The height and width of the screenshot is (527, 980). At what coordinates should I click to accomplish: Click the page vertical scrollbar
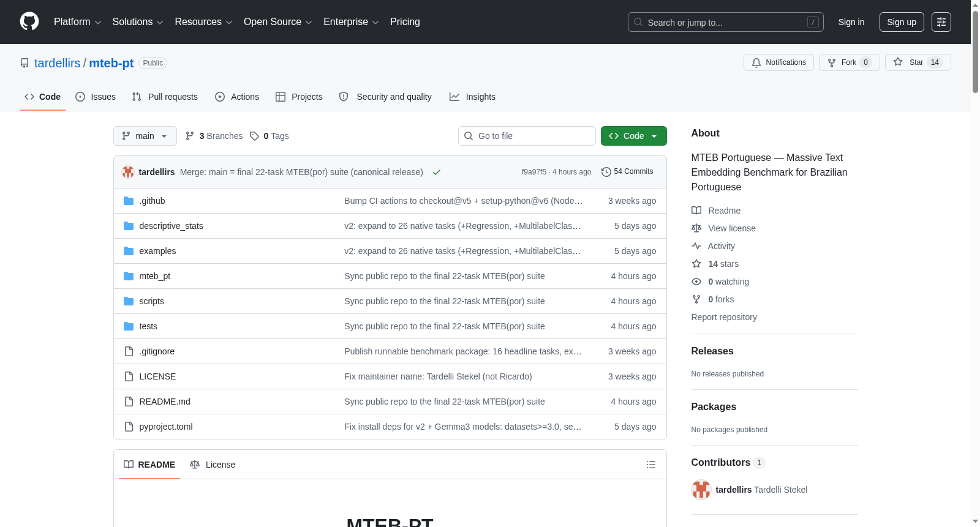click(975, 263)
